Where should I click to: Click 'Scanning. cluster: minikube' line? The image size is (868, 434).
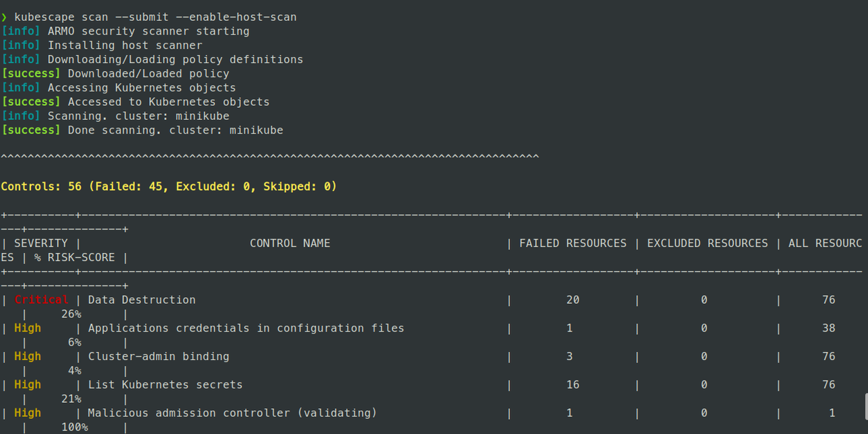point(115,117)
